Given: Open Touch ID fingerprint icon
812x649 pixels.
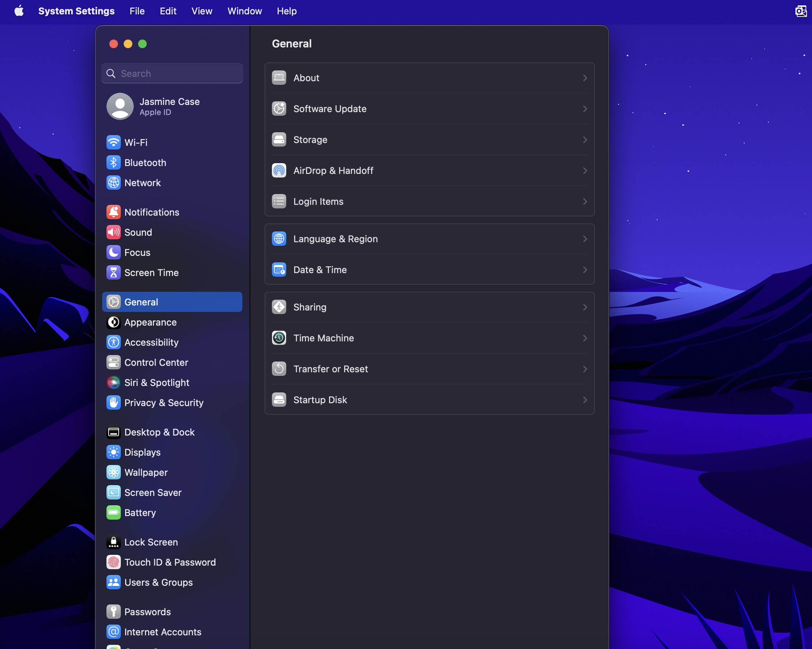Looking at the screenshot, I should point(113,562).
